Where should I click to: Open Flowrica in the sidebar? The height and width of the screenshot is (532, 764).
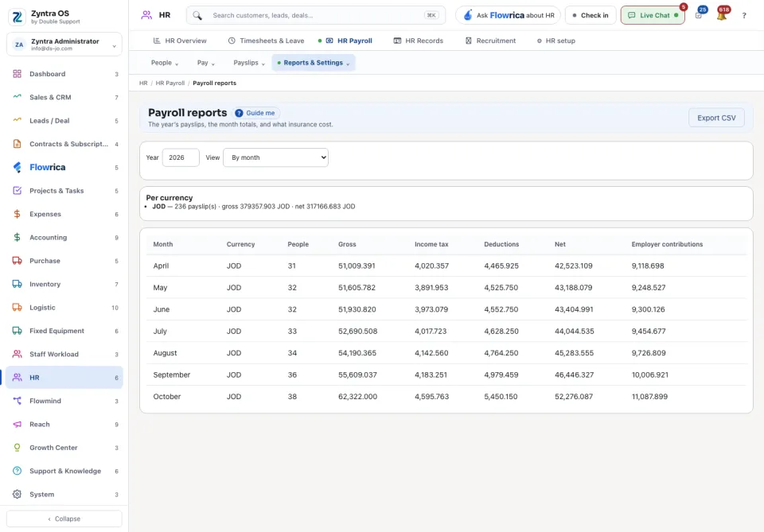point(64,168)
